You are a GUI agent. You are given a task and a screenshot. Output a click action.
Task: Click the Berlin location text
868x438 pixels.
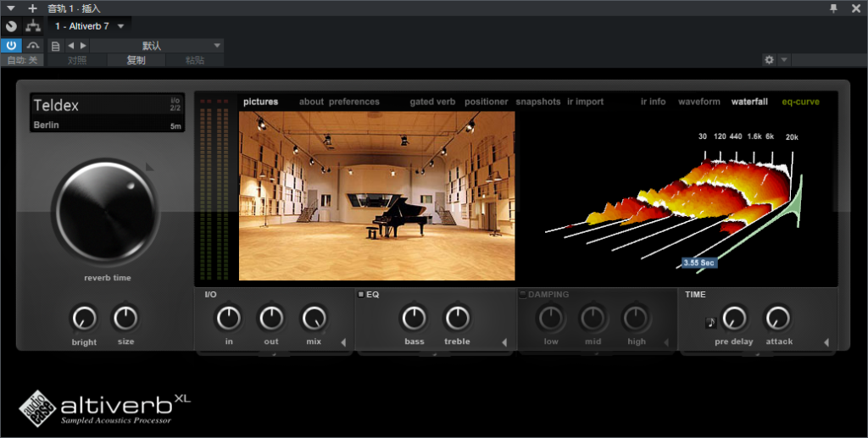(x=46, y=125)
